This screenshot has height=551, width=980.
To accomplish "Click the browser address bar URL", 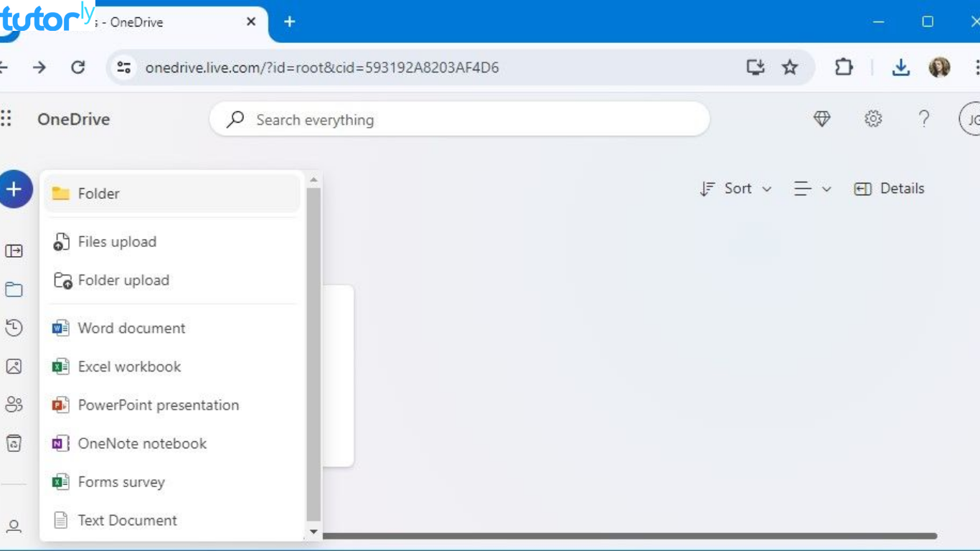I will pyautogui.click(x=322, y=67).
